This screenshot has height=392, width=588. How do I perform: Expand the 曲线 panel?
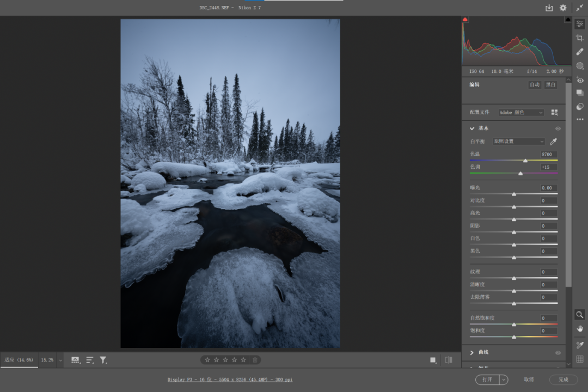472,353
